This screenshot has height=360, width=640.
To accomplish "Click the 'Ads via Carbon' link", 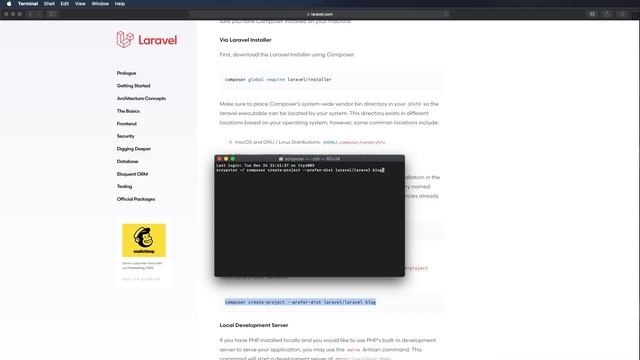I will click(x=141, y=279).
